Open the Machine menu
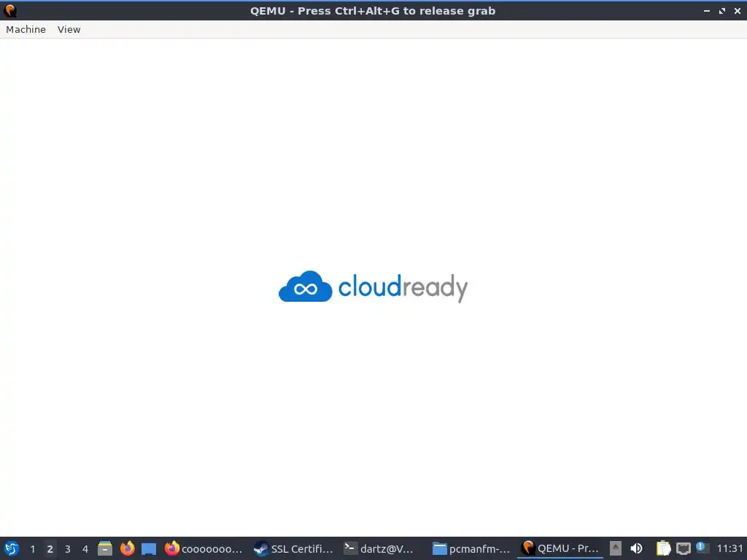This screenshot has width=747, height=560. (26, 29)
